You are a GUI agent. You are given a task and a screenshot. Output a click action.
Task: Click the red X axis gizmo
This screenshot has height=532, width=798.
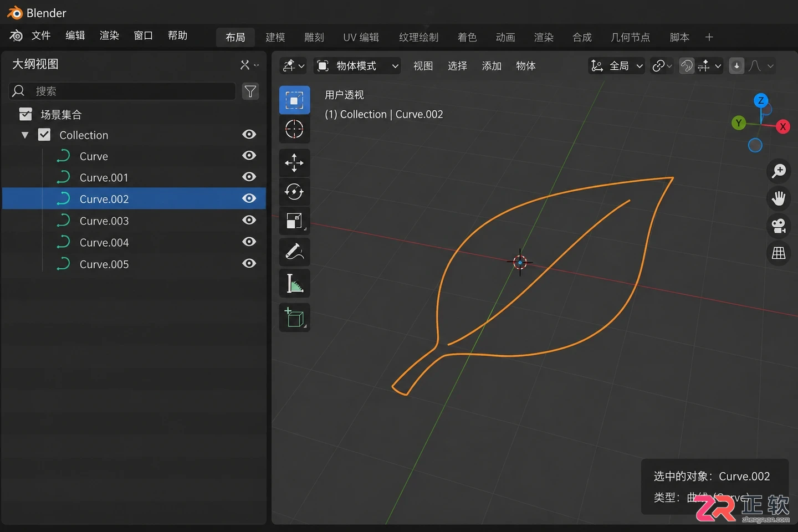(x=782, y=127)
